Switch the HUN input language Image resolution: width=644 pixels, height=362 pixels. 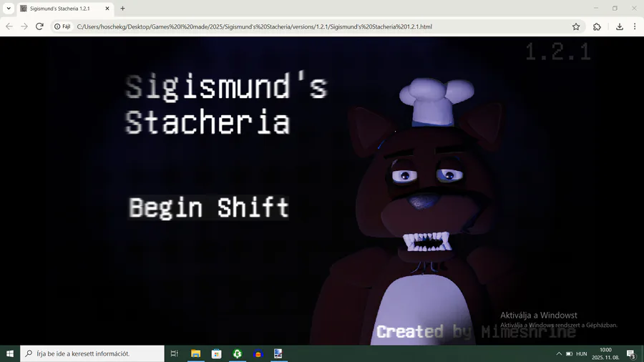tap(581, 353)
